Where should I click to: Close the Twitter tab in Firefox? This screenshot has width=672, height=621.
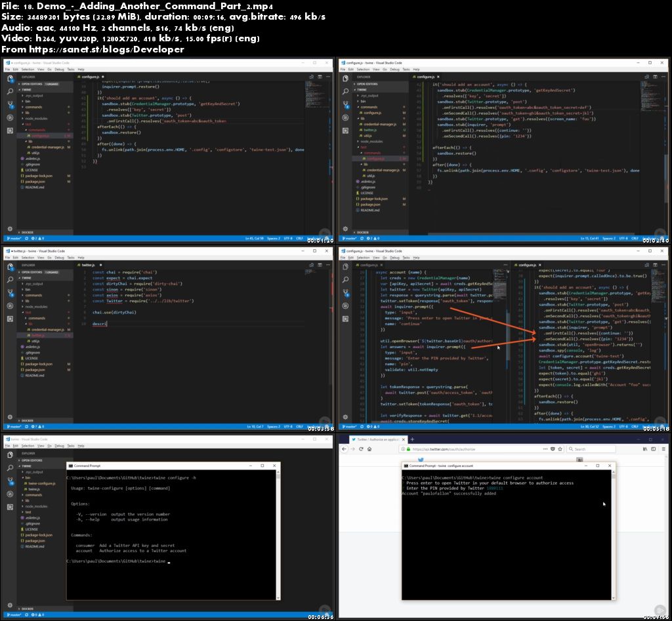[404, 439]
